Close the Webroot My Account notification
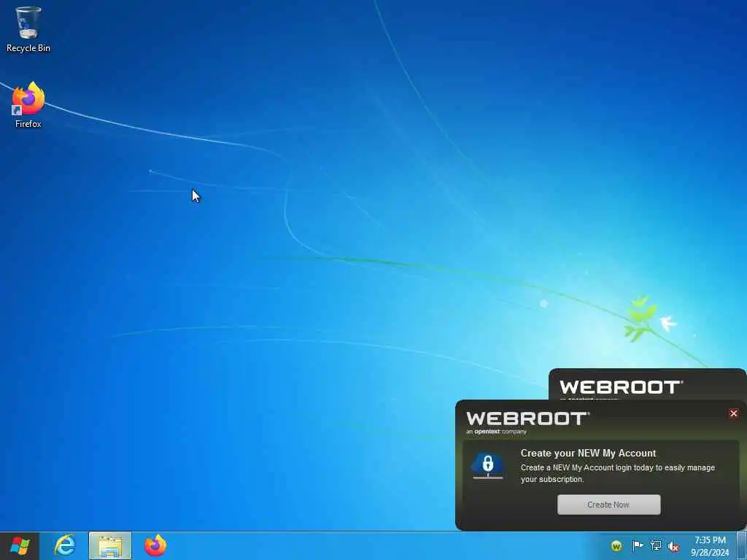The image size is (747, 560). (734, 413)
